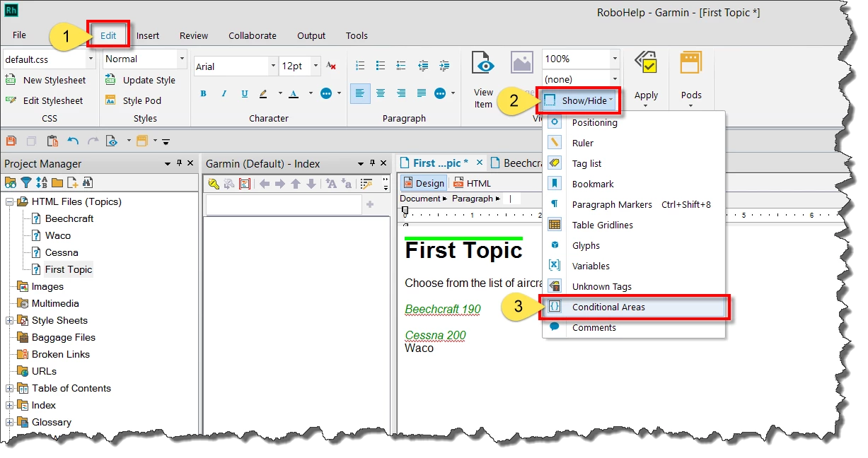This screenshot has width=868, height=458.
Task: Select the Cessna topic
Action: (62, 252)
